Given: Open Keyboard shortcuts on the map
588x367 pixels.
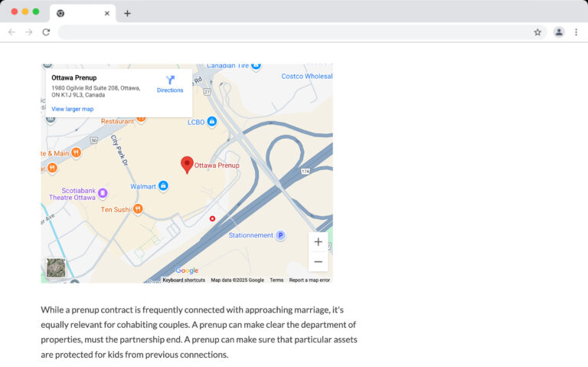Looking at the screenshot, I should point(184,280).
